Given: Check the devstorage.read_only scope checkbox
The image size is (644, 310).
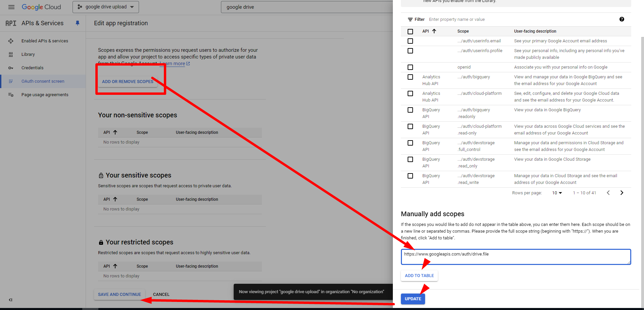Looking at the screenshot, I should click(410, 159).
